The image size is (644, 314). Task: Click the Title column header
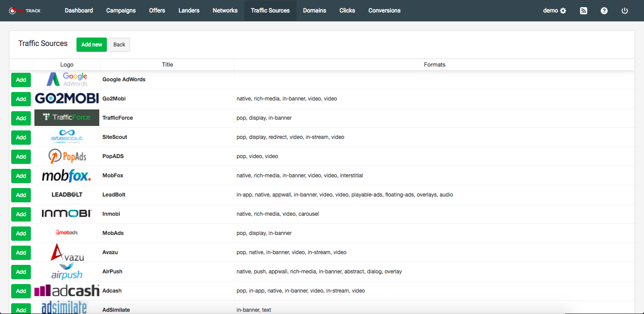(167, 65)
